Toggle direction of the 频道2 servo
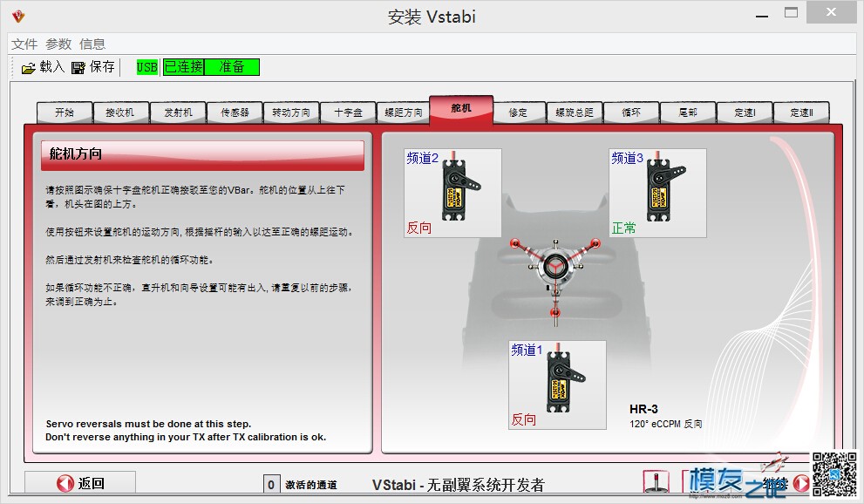The width and height of the screenshot is (864, 504). [453, 193]
